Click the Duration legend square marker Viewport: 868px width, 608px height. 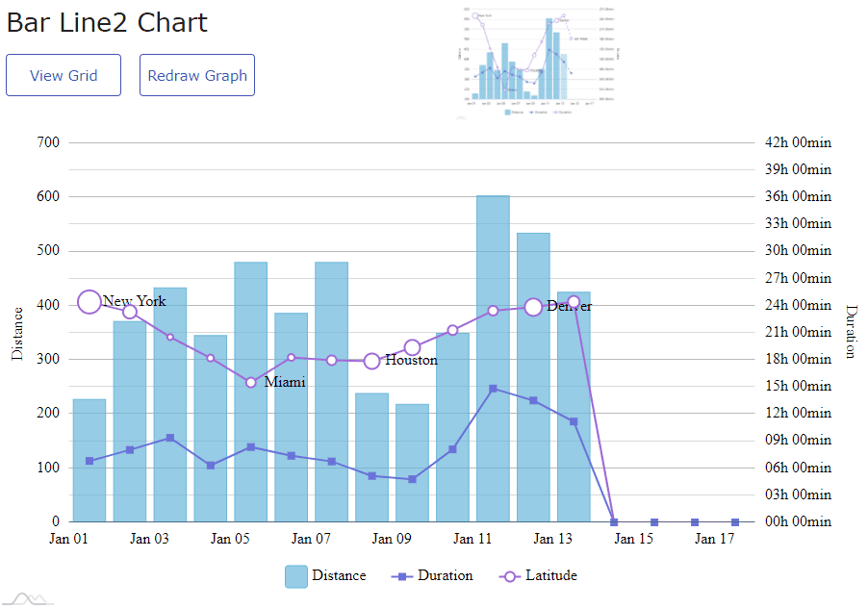point(402,577)
